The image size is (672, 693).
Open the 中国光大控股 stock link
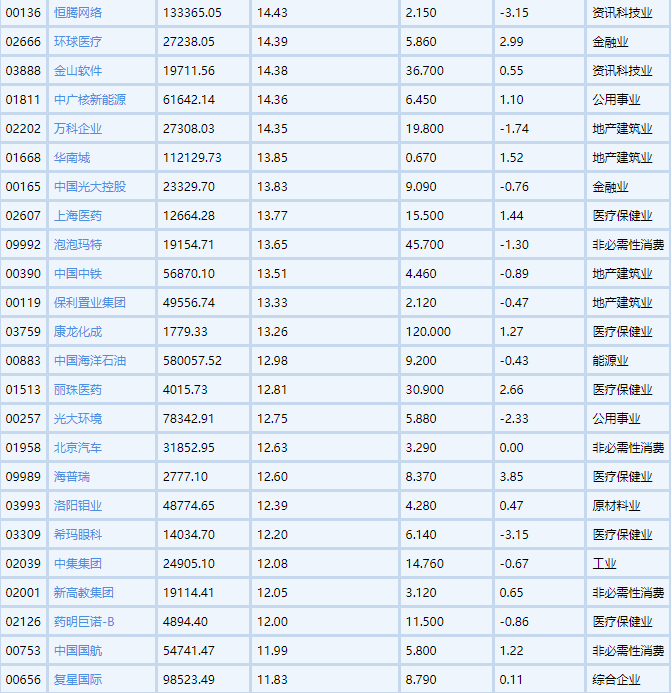pos(90,187)
